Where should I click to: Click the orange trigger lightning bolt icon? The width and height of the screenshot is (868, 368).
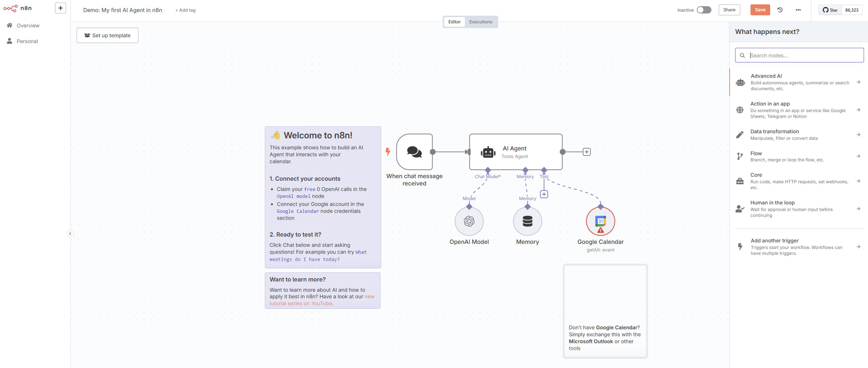(388, 152)
